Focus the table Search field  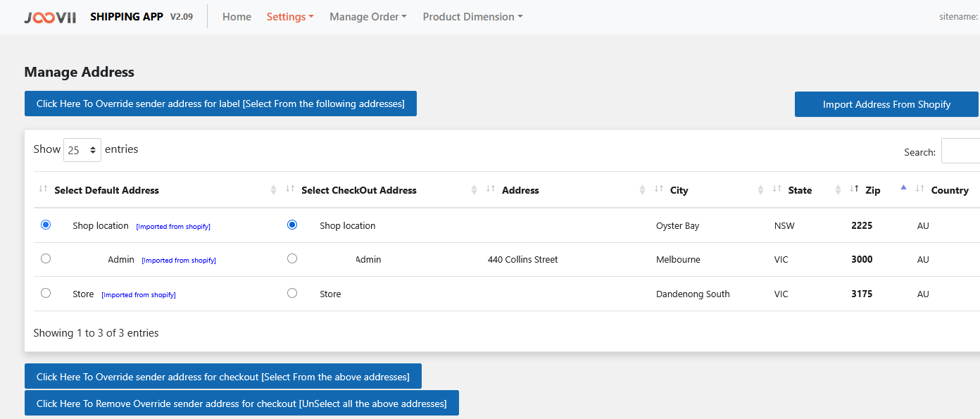click(x=960, y=151)
